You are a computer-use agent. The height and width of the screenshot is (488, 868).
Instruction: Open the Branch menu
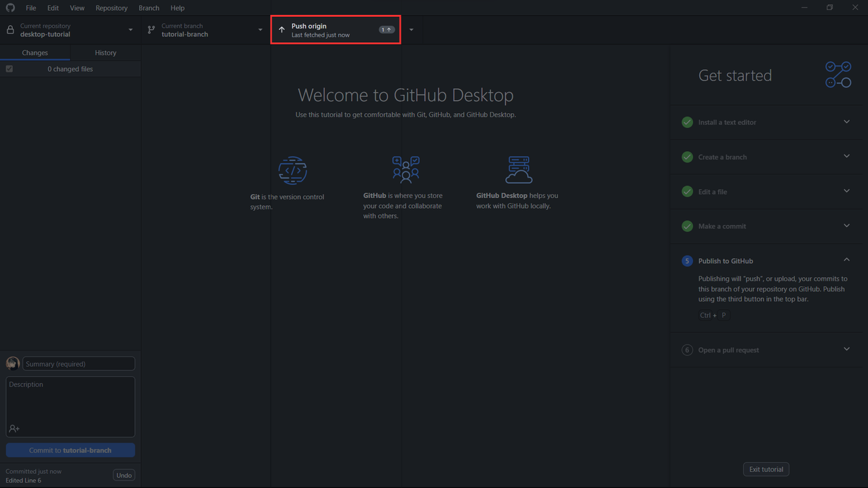(x=149, y=8)
